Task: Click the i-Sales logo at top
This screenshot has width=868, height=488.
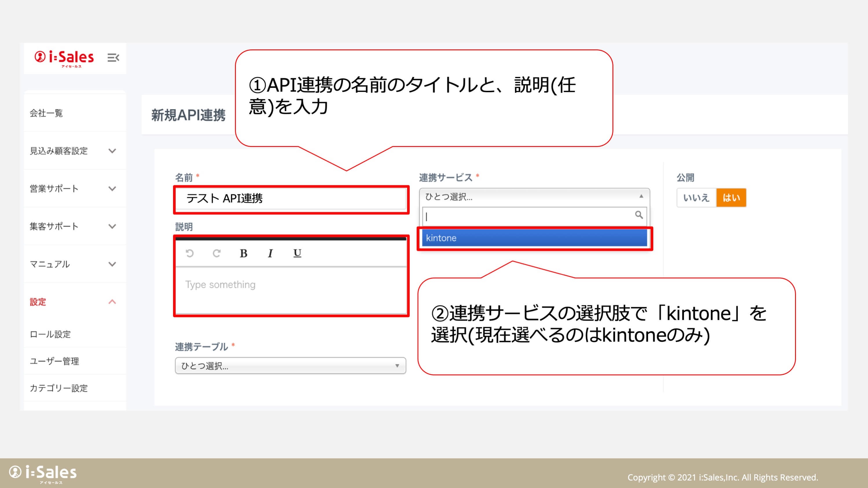Action: (64, 58)
